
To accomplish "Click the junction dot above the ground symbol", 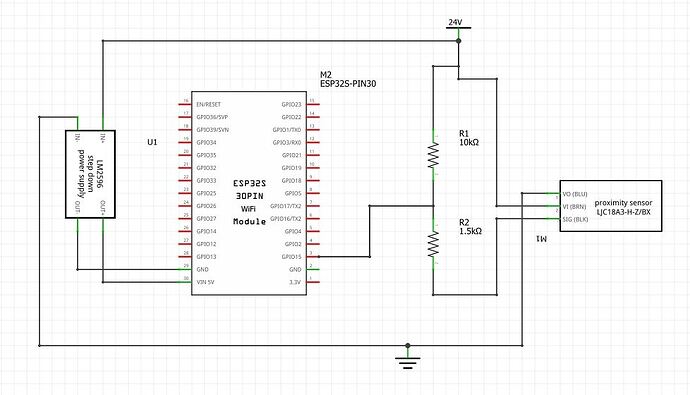I will (x=407, y=345).
